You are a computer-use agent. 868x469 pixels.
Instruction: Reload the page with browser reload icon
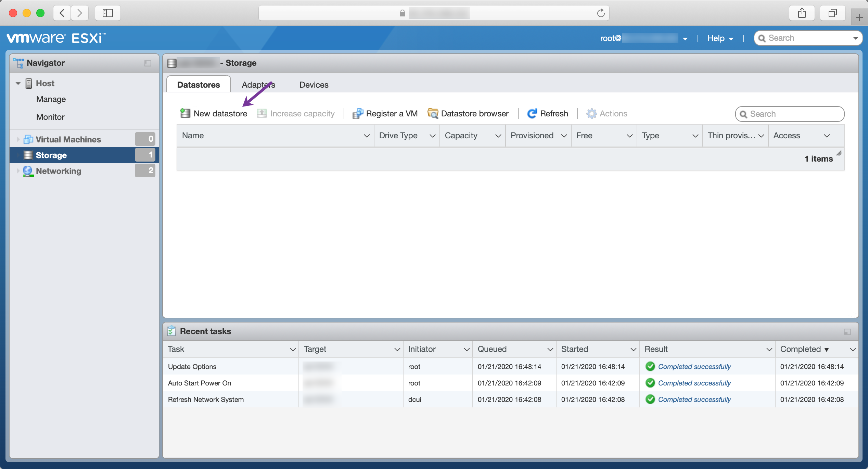coord(601,13)
